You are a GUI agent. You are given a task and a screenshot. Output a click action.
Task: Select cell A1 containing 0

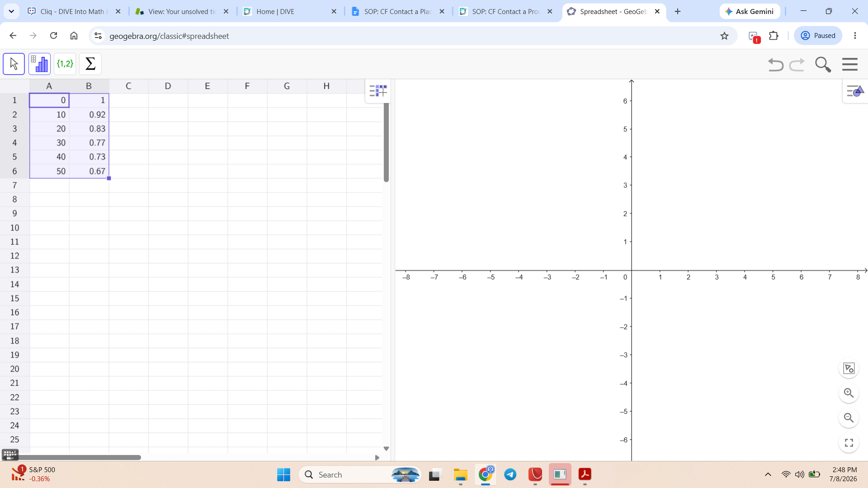[49, 100]
